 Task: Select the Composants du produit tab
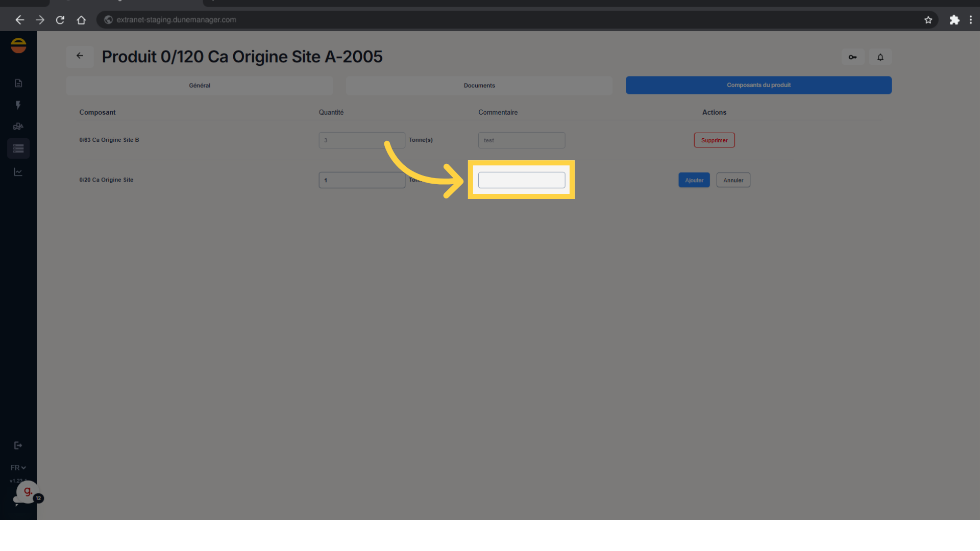click(x=758, y=85)
